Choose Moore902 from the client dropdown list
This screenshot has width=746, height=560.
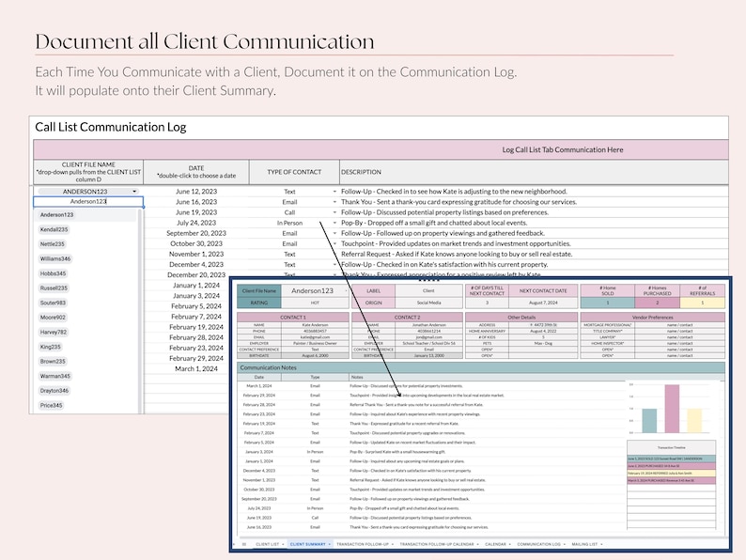coord(53,318)
